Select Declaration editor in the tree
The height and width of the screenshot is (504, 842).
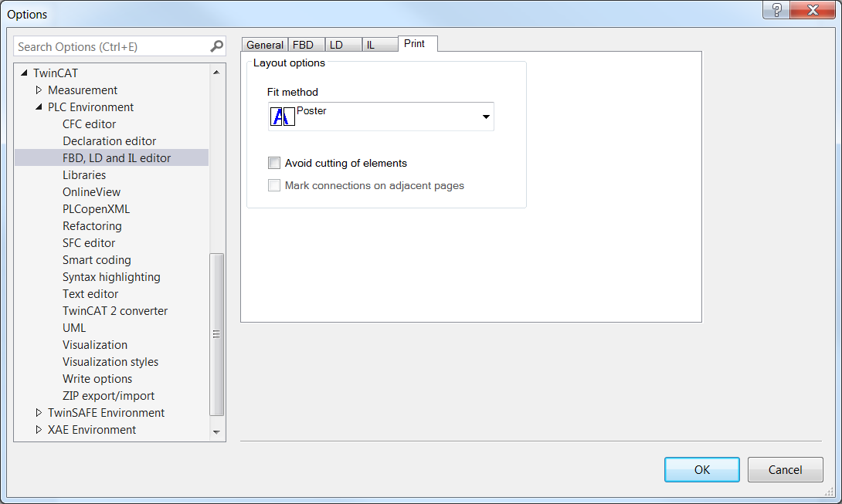point(109,140)
